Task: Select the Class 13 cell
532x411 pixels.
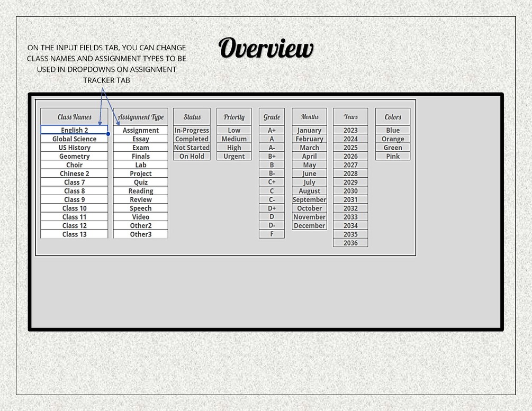Action: pyautogui.click(x=74, y=234)
